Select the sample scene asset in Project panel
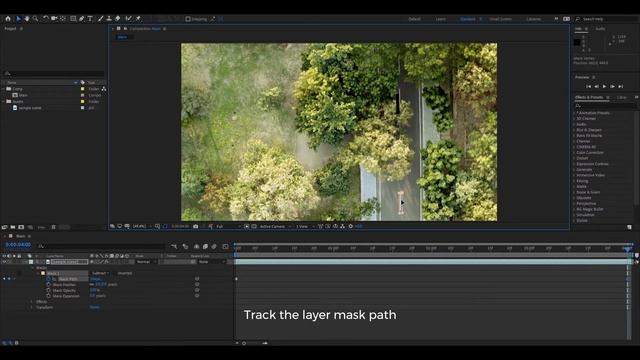Screen dimensions: 640x360 coord(30,108)
